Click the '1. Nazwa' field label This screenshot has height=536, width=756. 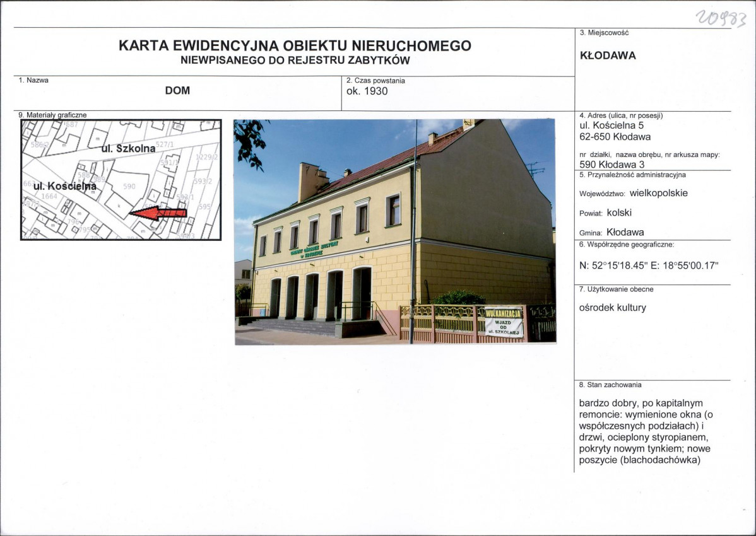[x=33, y=81]
